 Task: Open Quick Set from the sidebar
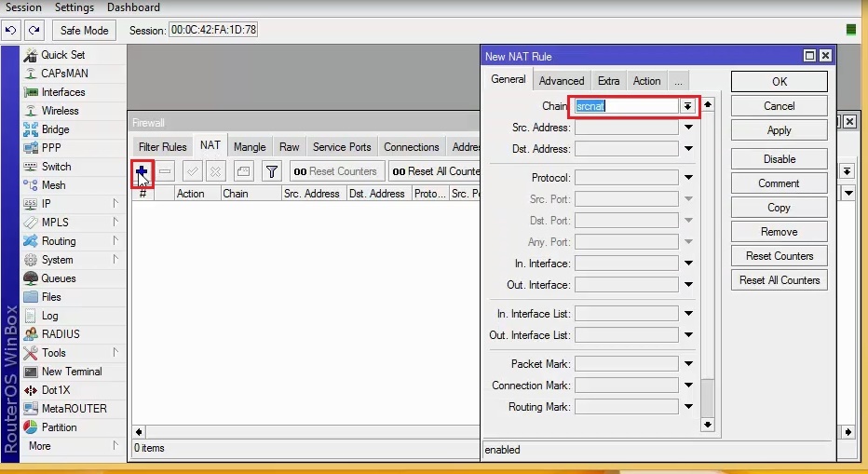point(62,55)
